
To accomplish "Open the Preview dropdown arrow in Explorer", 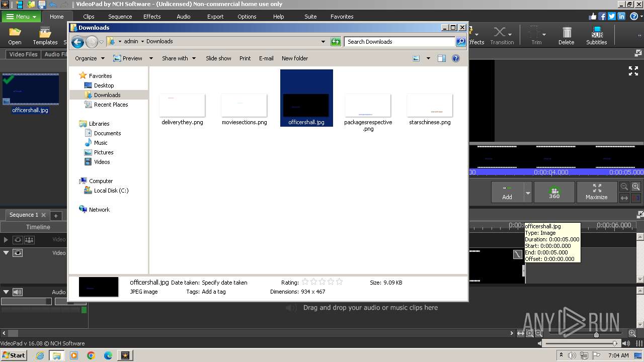I will pos(151,58).
